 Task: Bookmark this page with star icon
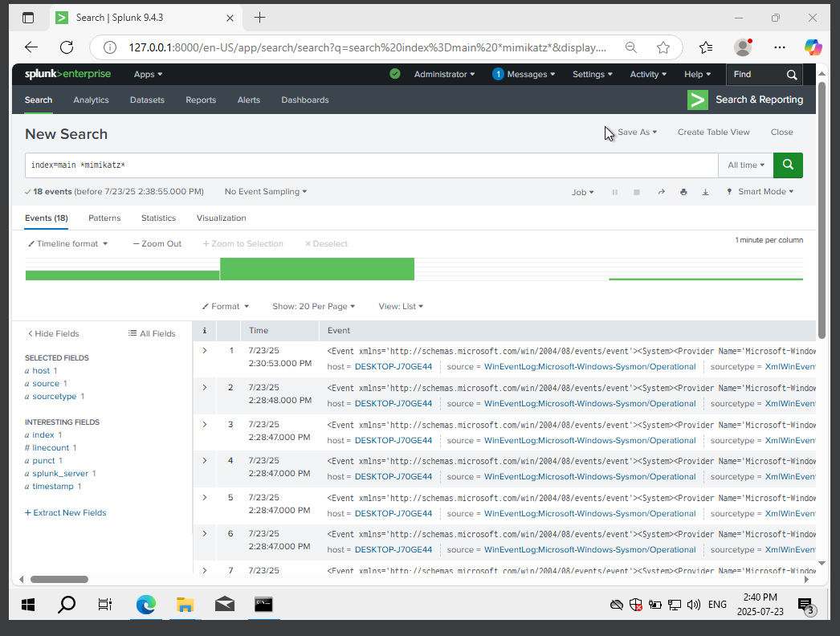coord(663,47)
